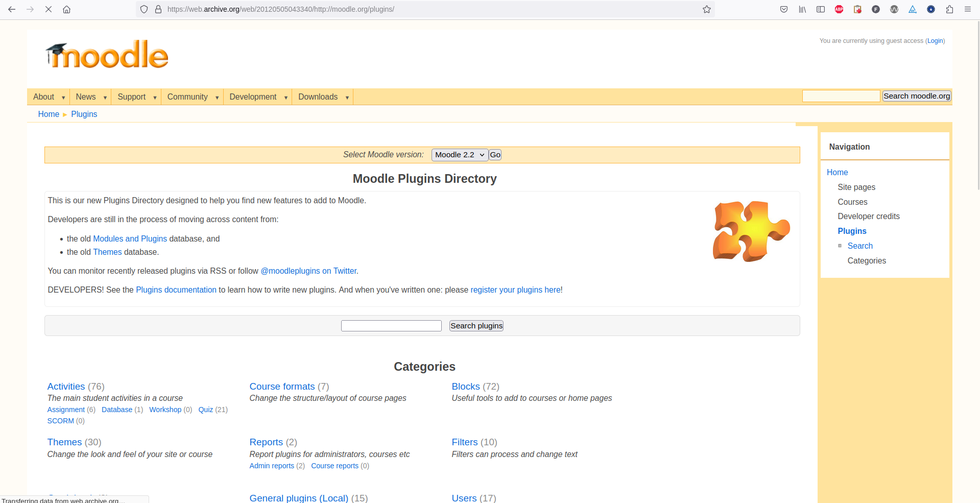Open the Firefox hamburger menu
The height and width of the screenshot is (503, 980).
click(968, 9)
